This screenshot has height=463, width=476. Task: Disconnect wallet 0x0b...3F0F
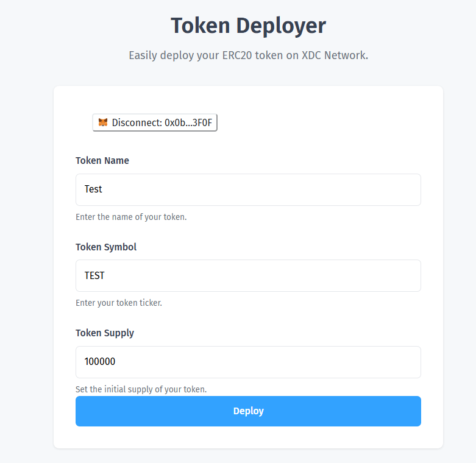click(x=155, y=122)
